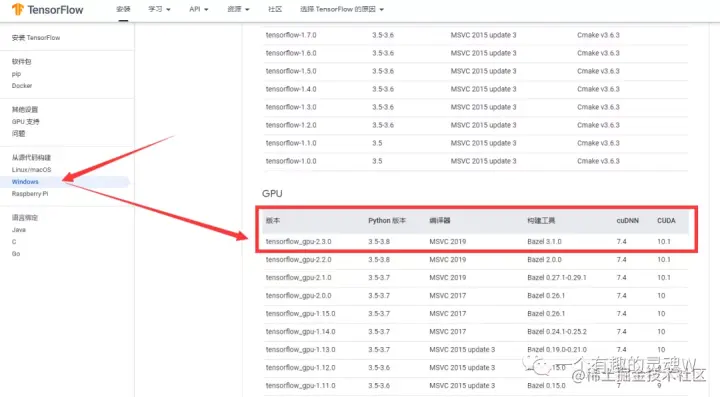Screen dimensions: 720x397
Task: Select the Bazel 2.0.0 cell
Action: pos(544,260)
